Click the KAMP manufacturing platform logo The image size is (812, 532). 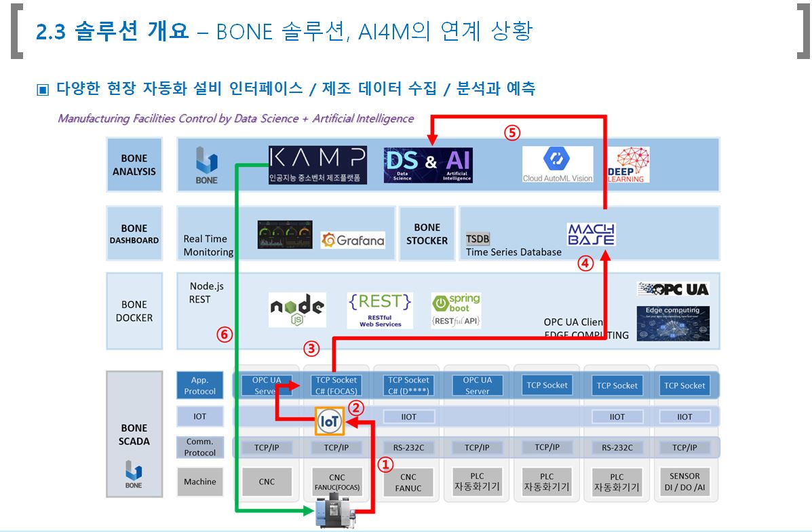(317, 165)
